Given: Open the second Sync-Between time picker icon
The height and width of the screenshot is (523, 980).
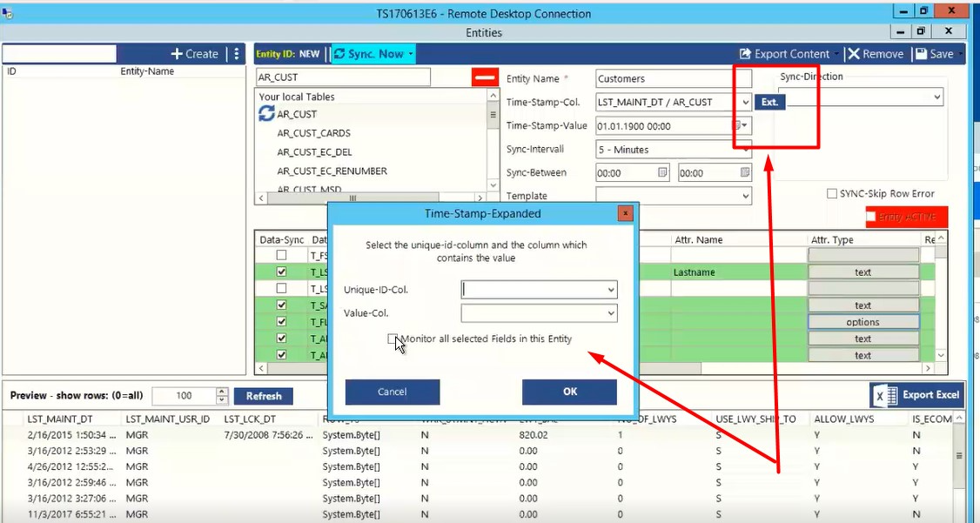Looking at the screenshot, I should click(744, 172).
